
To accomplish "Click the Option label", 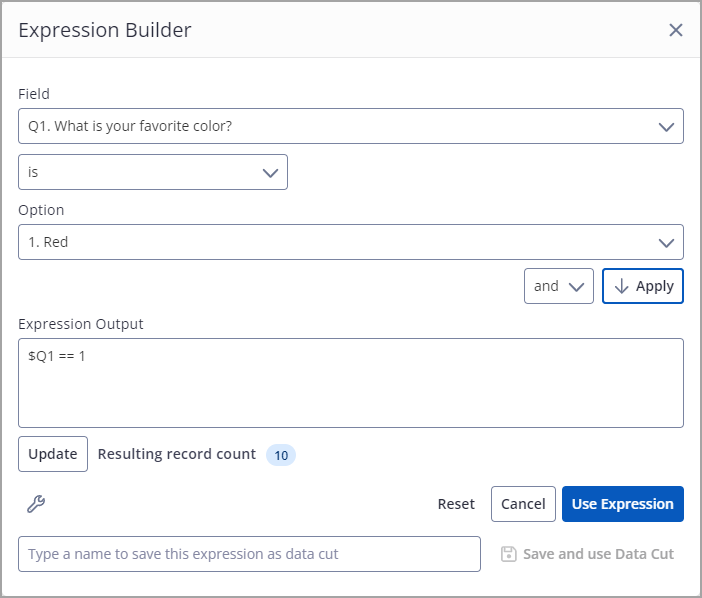I will click(x=41, y=210).
